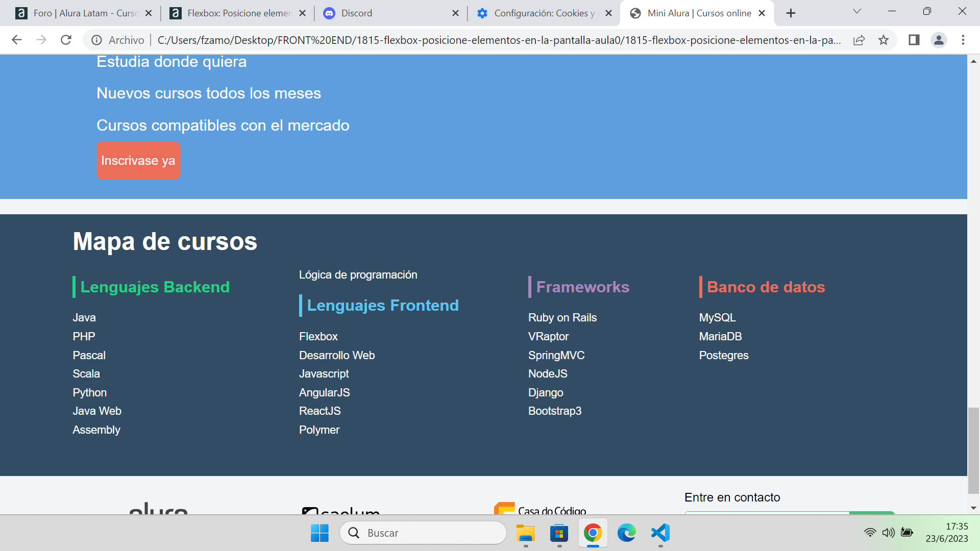Open the Chrome profile avatar
980x551 pixels.
coord(939,40)
